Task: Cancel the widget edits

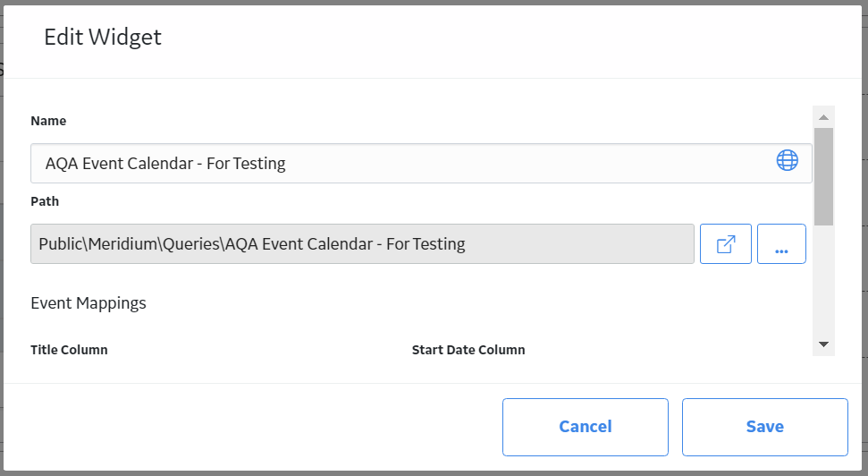Action: (586, 427)
